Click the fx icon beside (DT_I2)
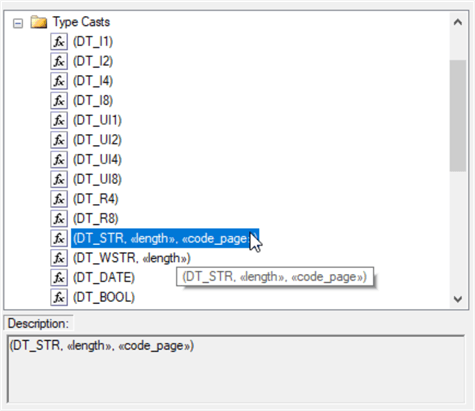The width and height of the screenshot is (475, 411). [x=59, y=61]
